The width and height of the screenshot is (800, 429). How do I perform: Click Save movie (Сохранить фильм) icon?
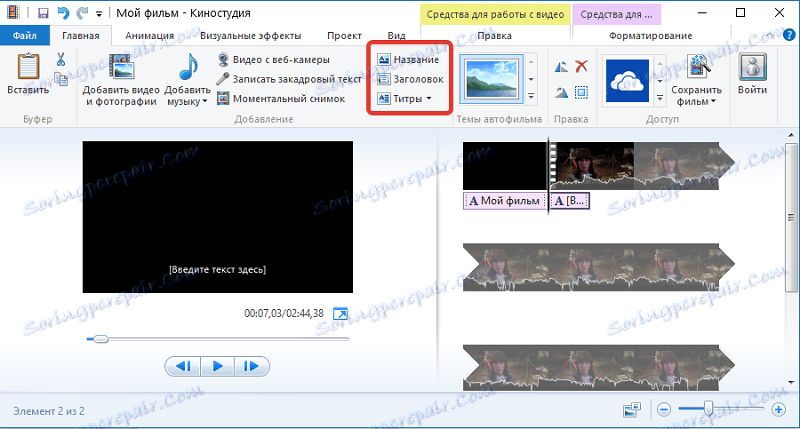coord(696,66)
